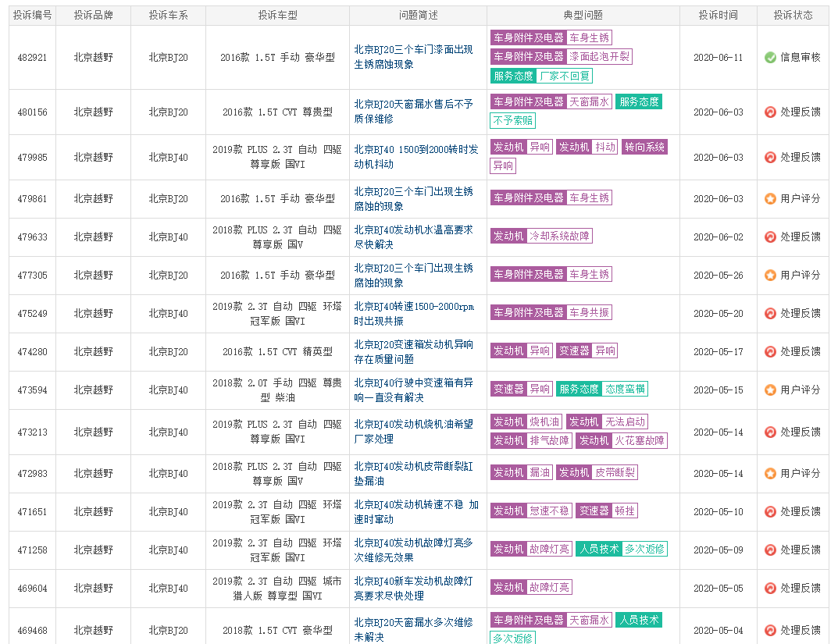Viewport: 838px width, 644px height.
Task: Click date 2020-05-04
Action: [719, 631]
